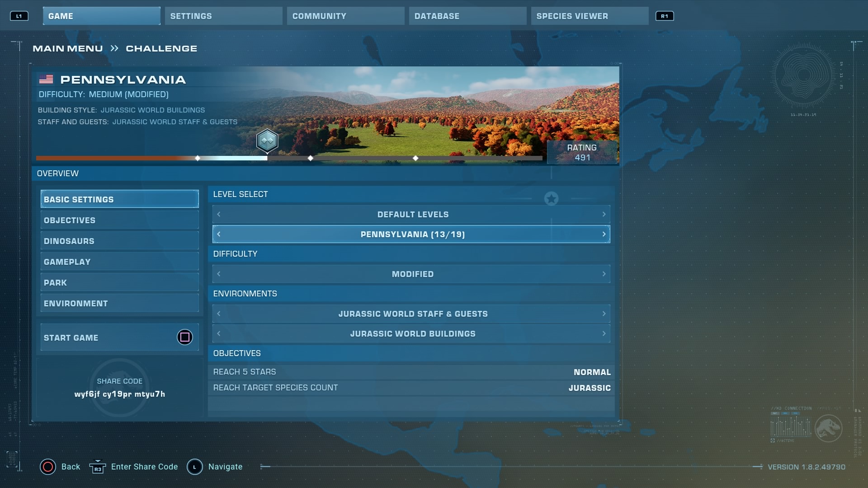Click the Navigate prompt label
This screenshot has width=868, height=488.
(x=226, y=467)
